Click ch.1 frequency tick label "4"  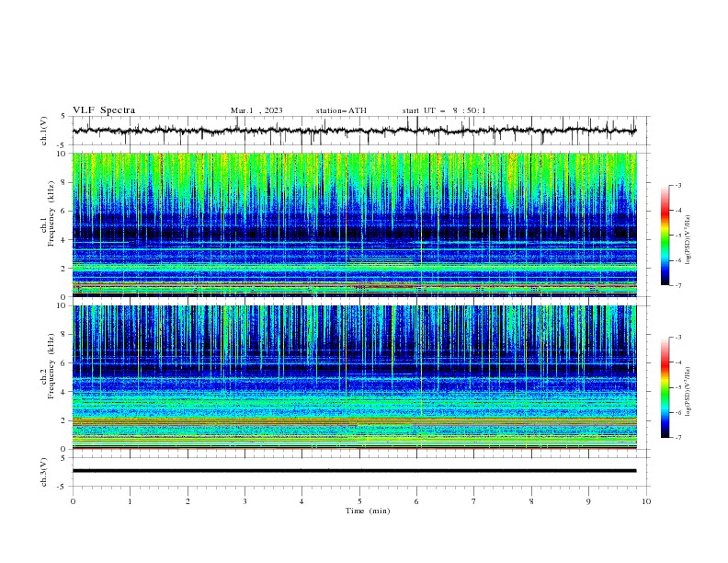(x=65, y=240)
